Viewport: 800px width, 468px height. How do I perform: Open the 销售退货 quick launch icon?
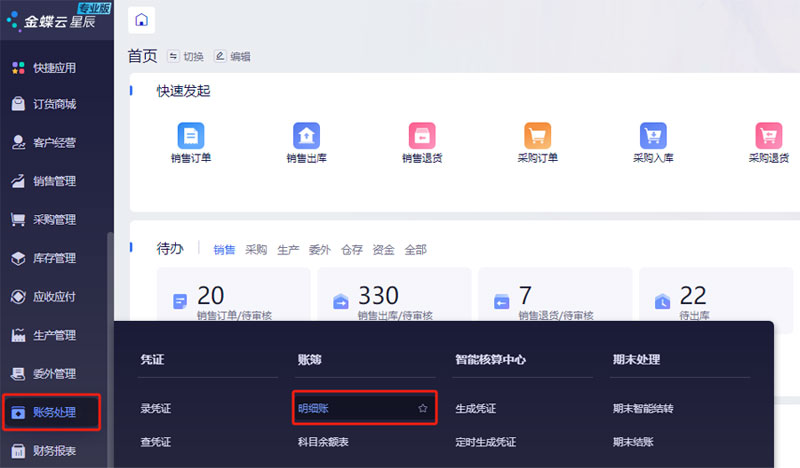tap(422, 136)
